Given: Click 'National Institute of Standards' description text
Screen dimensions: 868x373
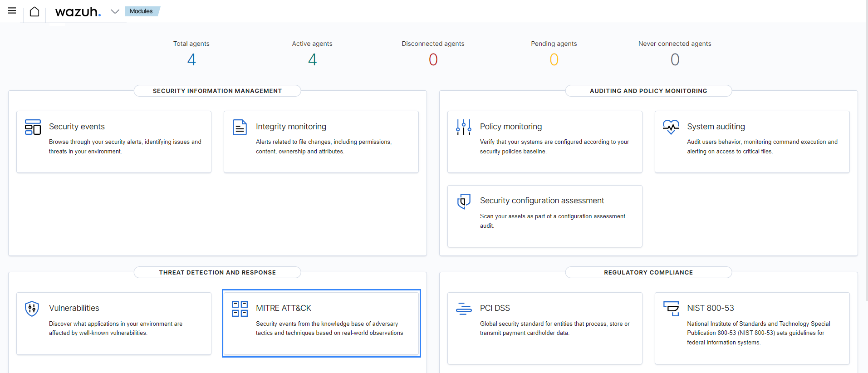Looking at the screenshot, I should click(759, 333).
